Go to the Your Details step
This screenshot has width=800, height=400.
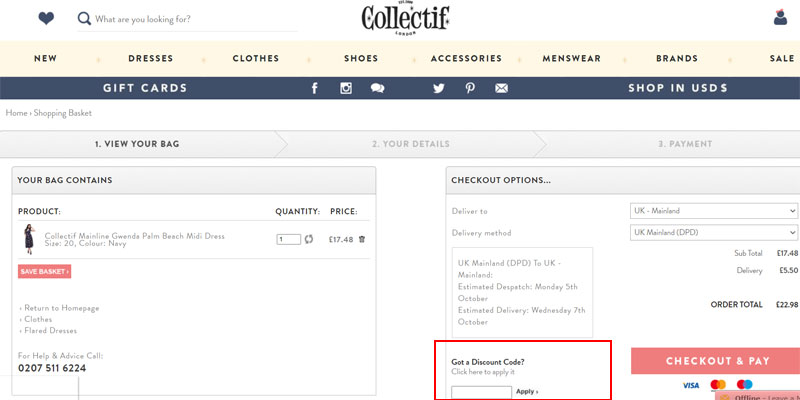[x=411, y=144]
